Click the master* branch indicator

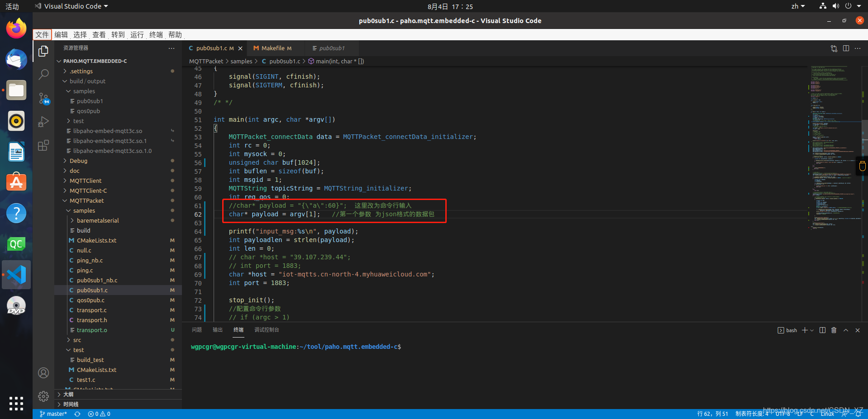coord(53,414)
